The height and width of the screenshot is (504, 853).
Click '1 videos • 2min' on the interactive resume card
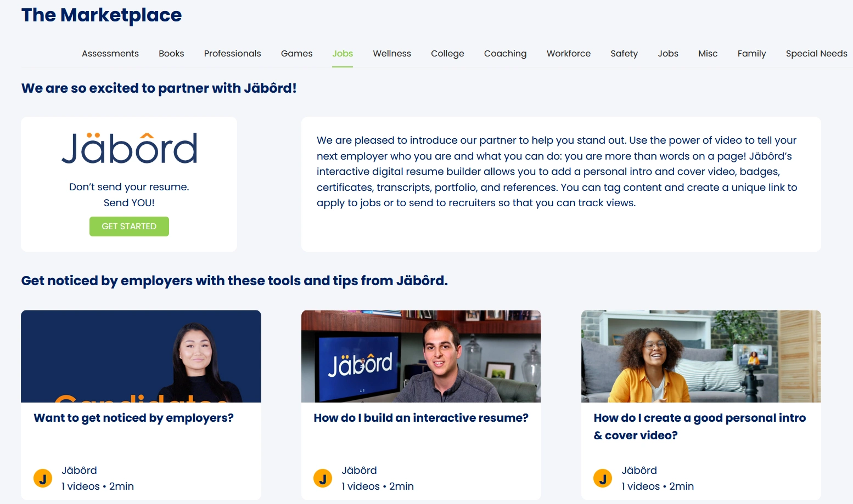378,486
